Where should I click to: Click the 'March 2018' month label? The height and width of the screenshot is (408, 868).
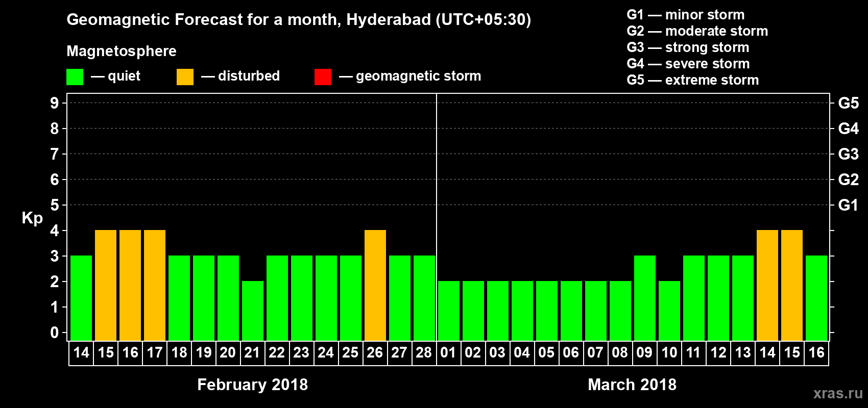(x=632, y=385)
